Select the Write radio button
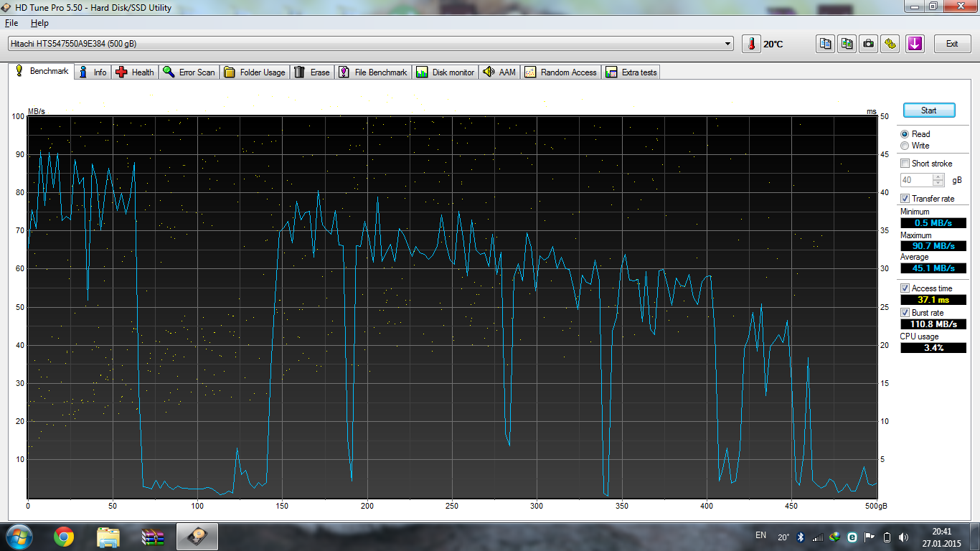980x551 pixels. [x=905, y=146]
